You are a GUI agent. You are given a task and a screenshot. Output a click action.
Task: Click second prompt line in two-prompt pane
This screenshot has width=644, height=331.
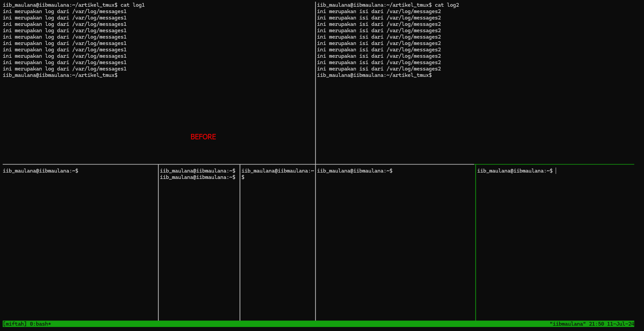pos(197,177)
